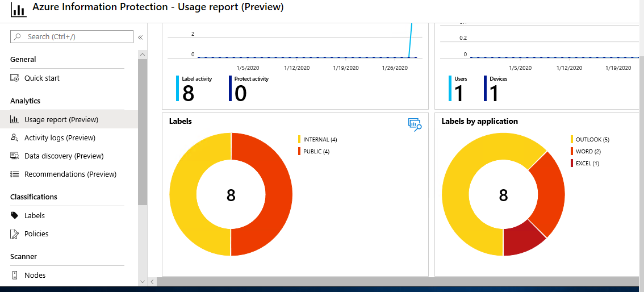Click into the Search (Ctrl+/) field
The height and width of the screenshot is (292, 644).
click(72, 36)
